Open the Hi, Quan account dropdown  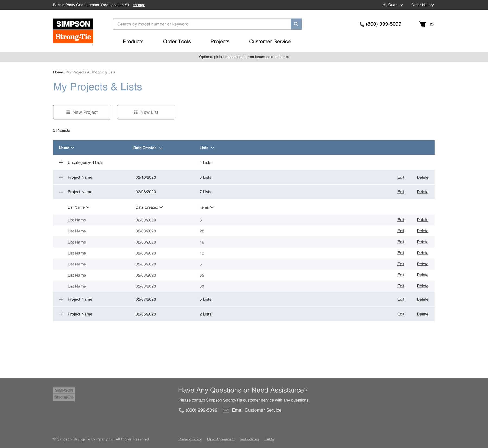click(392, 5)
